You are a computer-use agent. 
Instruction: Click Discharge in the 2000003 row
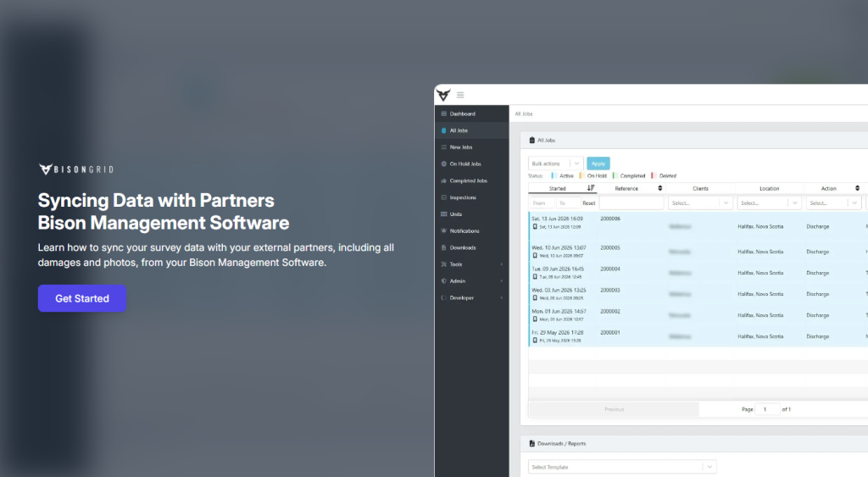(818, 294)
